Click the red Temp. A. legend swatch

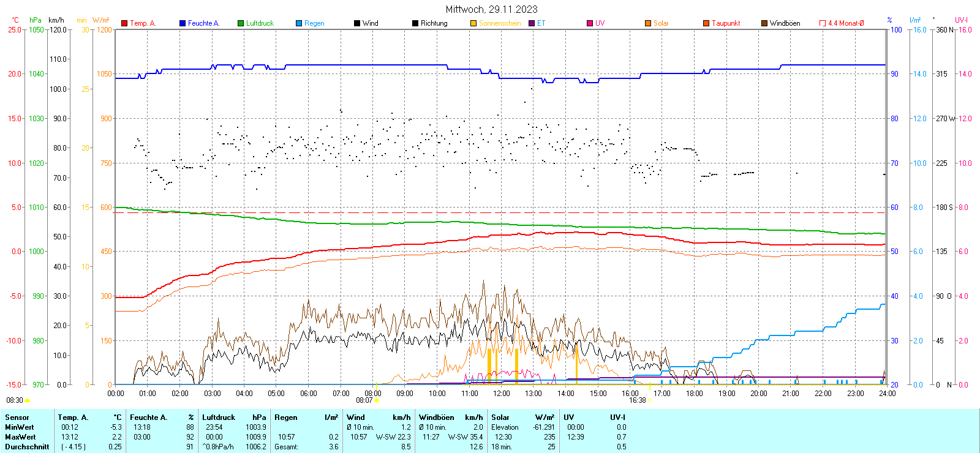tap(124, 23)
